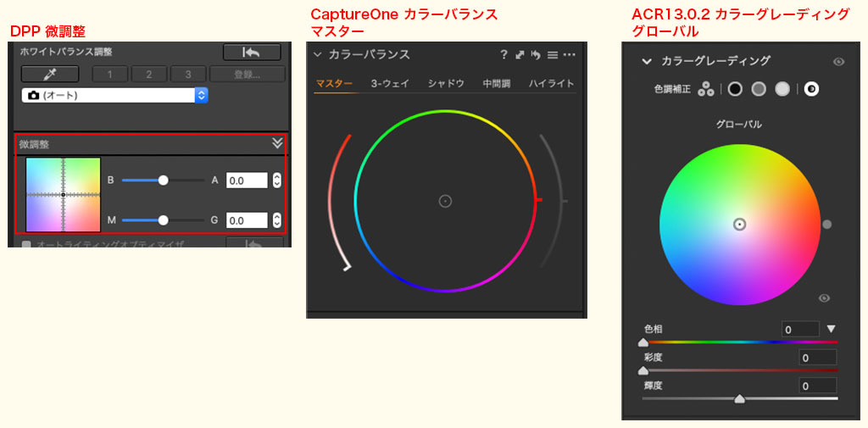Screen dimensions: 868x428
Task: Open the Capture One three-dot options menu
Action: (x=569, y=54)
